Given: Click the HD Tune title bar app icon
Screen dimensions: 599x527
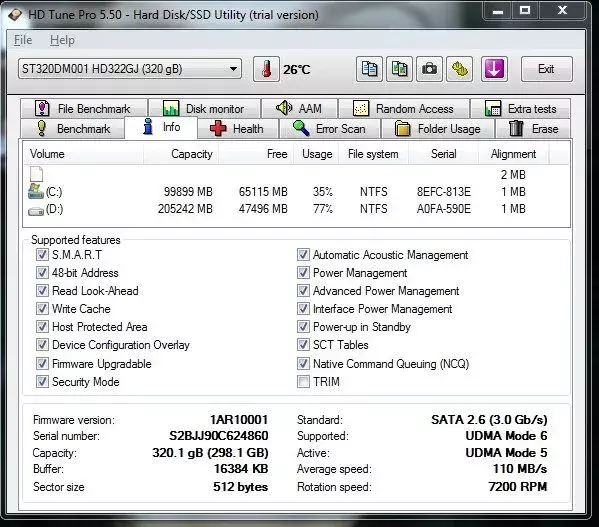Looking at the screenshot, I should pos(15,15).
